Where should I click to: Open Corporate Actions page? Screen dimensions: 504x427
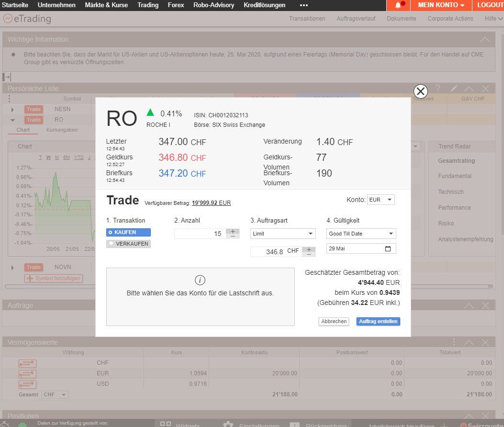pyautogui.click(x=450, y=19)
